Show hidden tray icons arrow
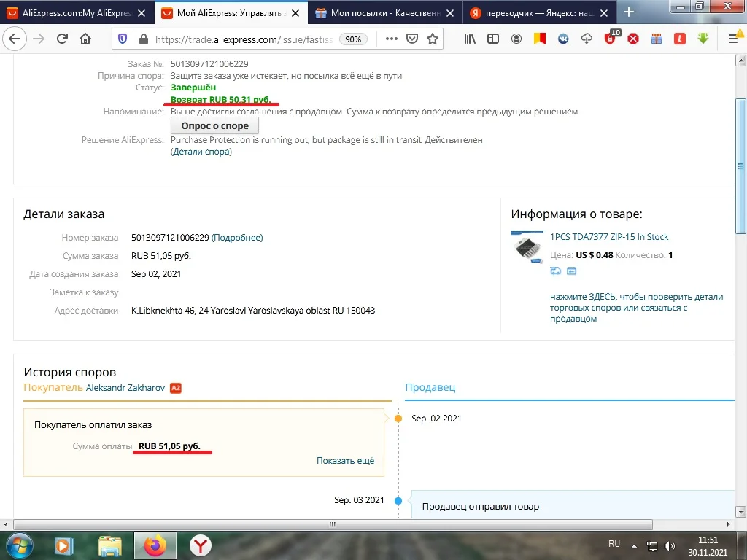Viewport: 747px width, 560px height. (x=634, y=546)
